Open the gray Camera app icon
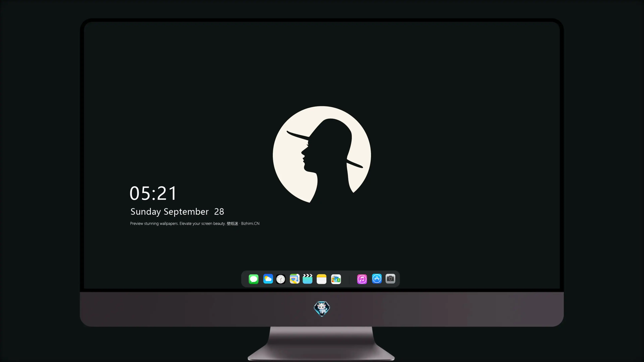Screen dimensions: 644x362 (390, 279)
